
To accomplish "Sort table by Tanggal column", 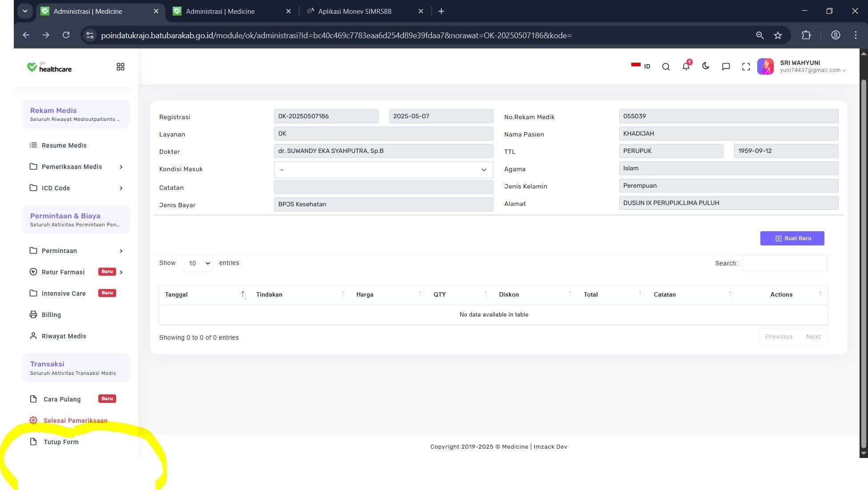I will click(x=205, y=295).
